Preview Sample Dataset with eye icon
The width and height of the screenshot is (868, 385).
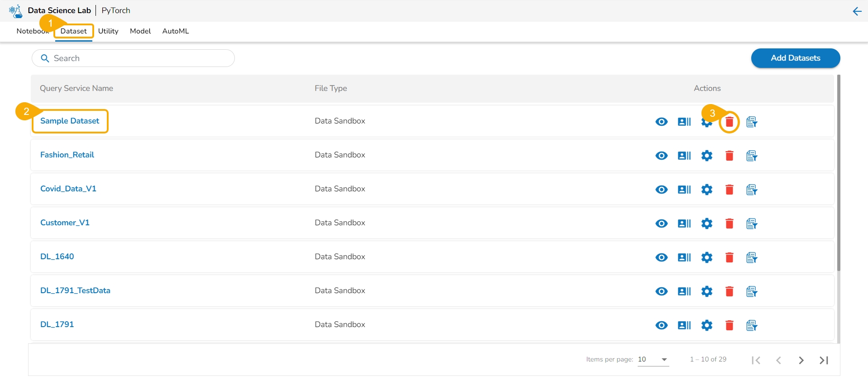661,122
